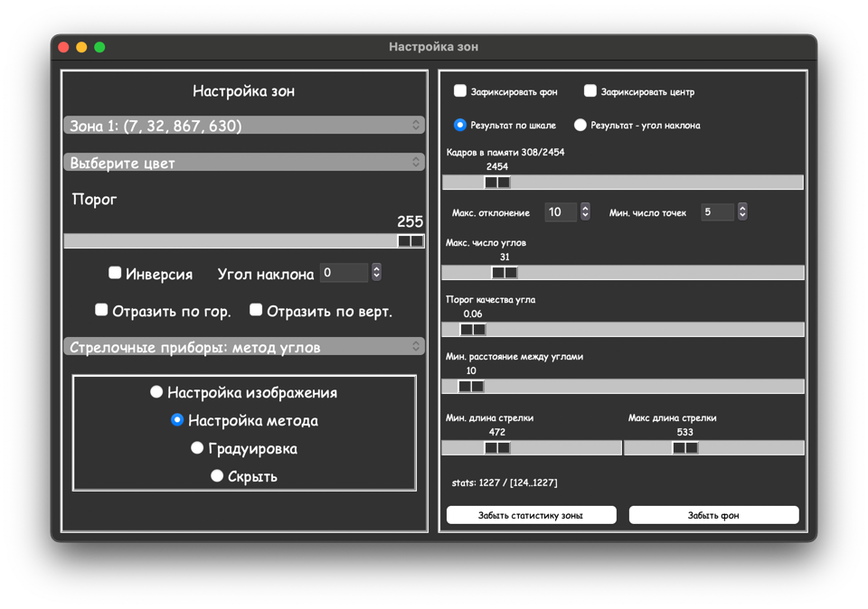Open the Выберите цвет color dropdown
This screenshot has width=868, height=609.
click(x=243, y=163)
